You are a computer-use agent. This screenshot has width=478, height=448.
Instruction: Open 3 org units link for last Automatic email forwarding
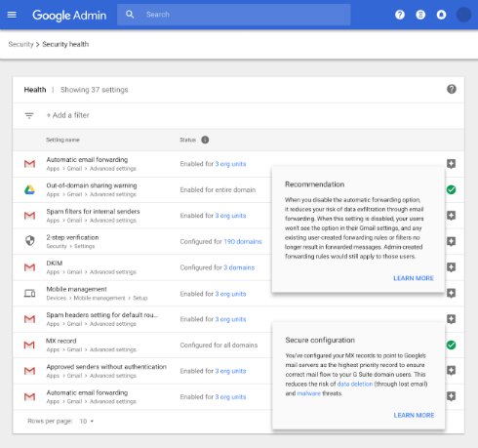click(230, 397)
